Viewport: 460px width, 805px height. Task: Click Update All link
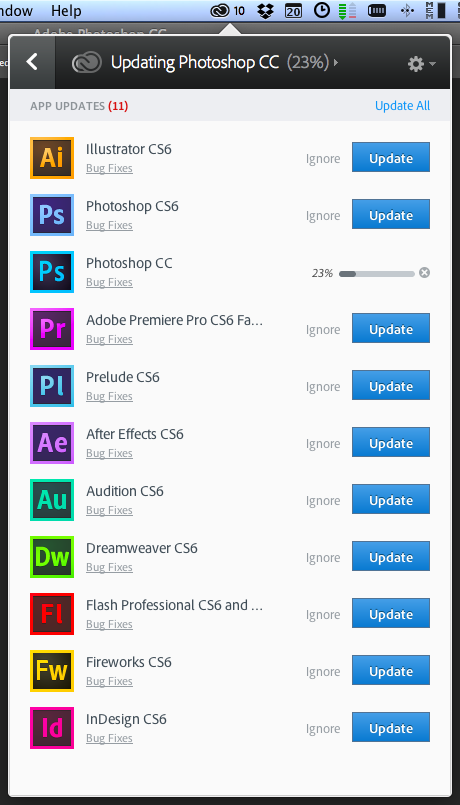[x=402, y=106]
